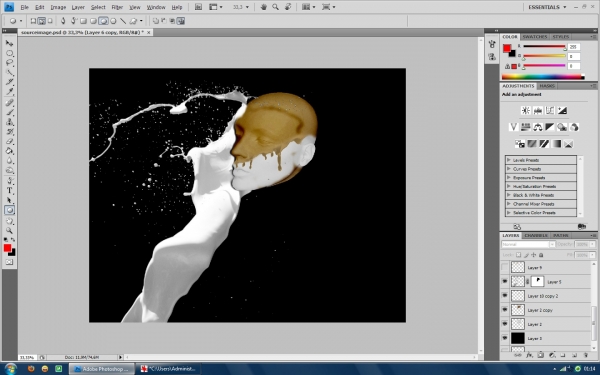Expand Exposure Presets
The image size is (600, 375).
click(509, 178)
